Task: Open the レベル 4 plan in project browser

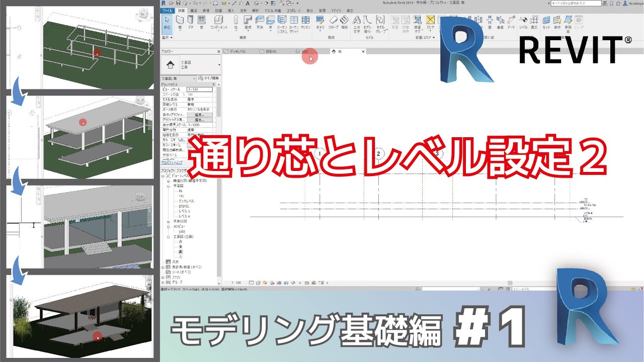Action: [183, 216]
